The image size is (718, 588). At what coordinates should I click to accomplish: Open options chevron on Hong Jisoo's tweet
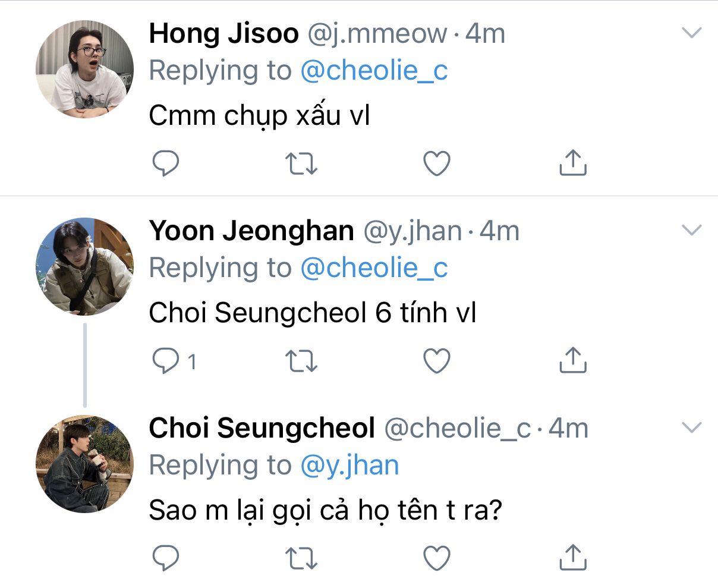click(x=692, y=33)
